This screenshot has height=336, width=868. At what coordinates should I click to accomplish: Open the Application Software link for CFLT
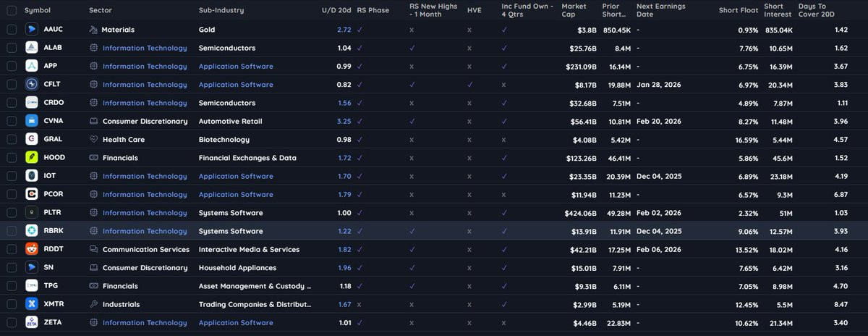point(236,84)
